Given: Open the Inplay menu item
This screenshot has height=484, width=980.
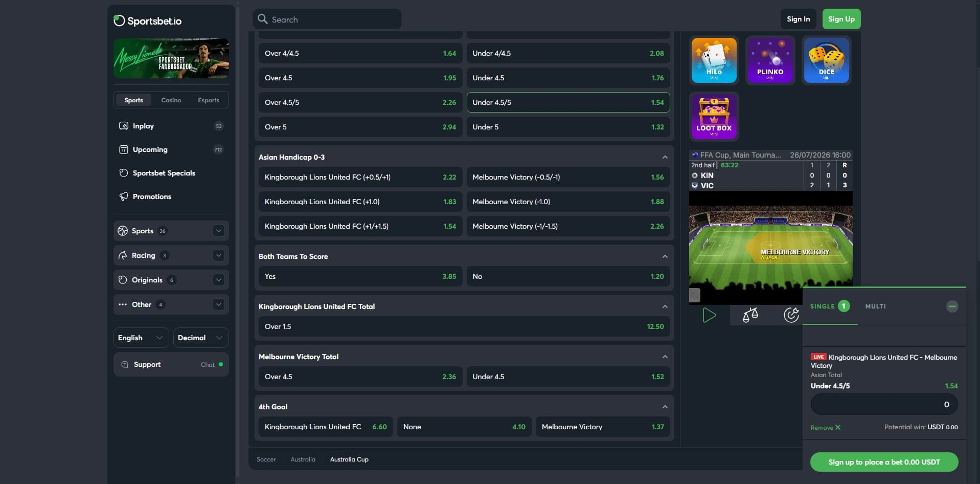Looking at the screenshot, I should click(x=171, y=126).
